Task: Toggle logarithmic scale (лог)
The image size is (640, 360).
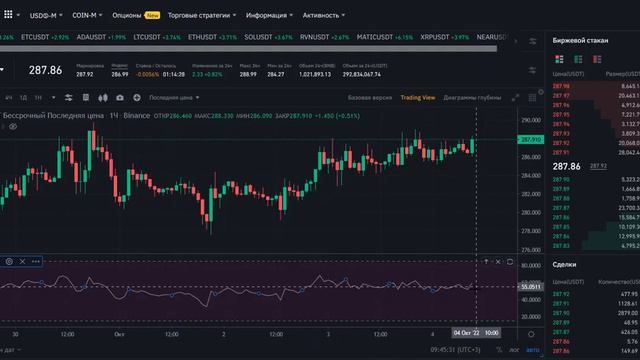Action: tap(514, 350)
